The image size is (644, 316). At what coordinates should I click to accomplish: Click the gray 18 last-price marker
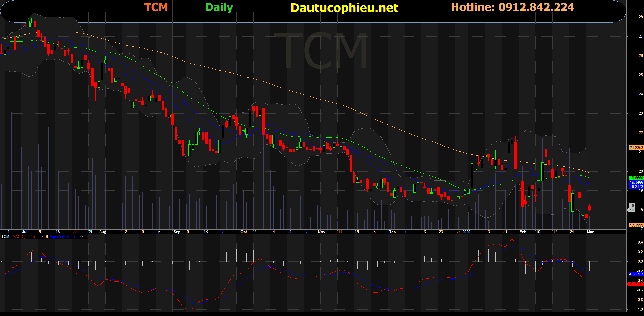click(632, 208)
